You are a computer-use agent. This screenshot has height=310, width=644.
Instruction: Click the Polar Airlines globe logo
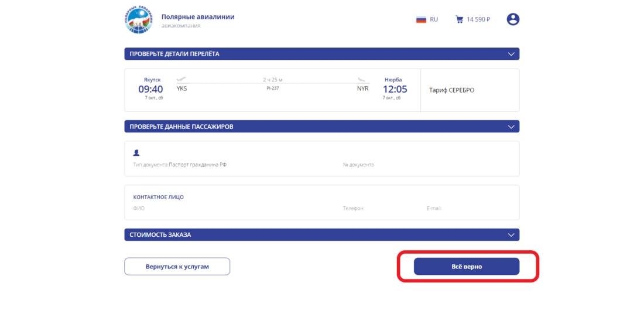[x=138, y=21]
